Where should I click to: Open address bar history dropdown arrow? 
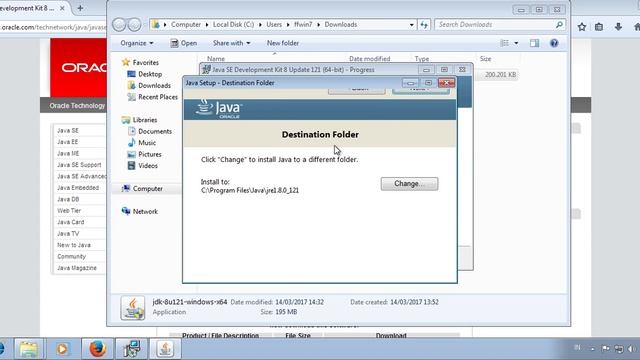click(x=411, y=24)
